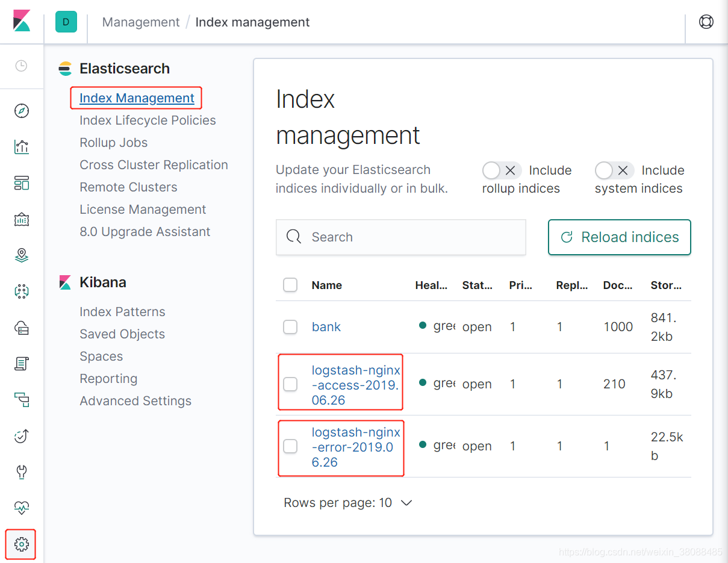
Task: Click Reload indices button
Action: (x=619, y=237)
